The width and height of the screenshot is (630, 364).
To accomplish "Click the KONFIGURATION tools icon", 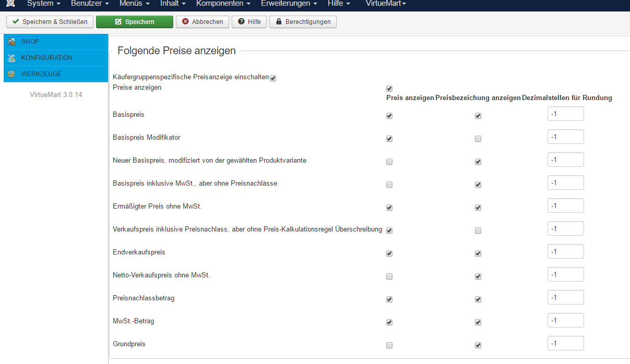I will [12, 58].
